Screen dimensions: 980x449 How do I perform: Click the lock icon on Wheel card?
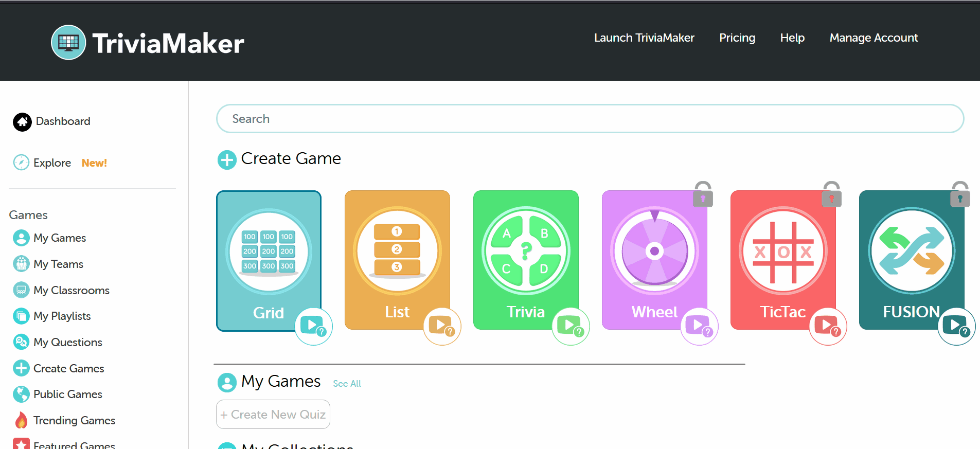703,194
